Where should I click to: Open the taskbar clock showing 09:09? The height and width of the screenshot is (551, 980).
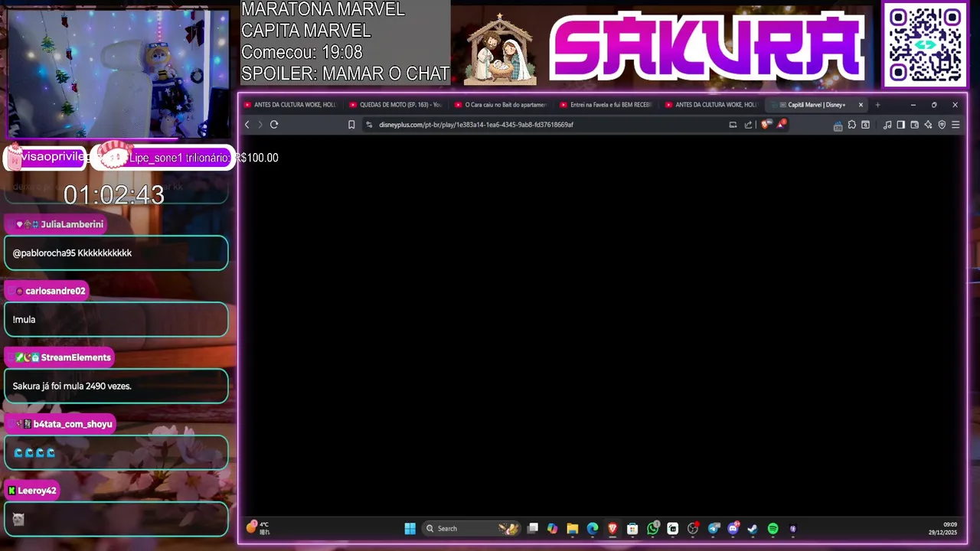pyautogui.click(x=942, y=529)
